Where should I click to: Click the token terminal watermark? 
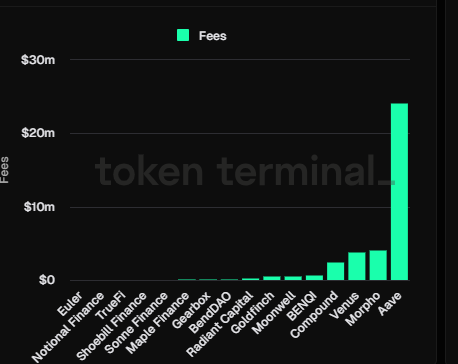point(245,171)
